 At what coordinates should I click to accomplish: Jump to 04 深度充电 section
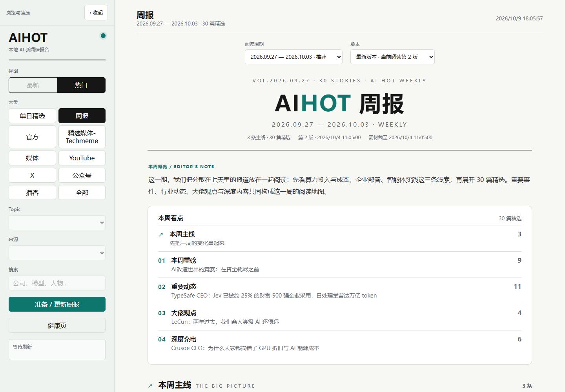point(340,343)
